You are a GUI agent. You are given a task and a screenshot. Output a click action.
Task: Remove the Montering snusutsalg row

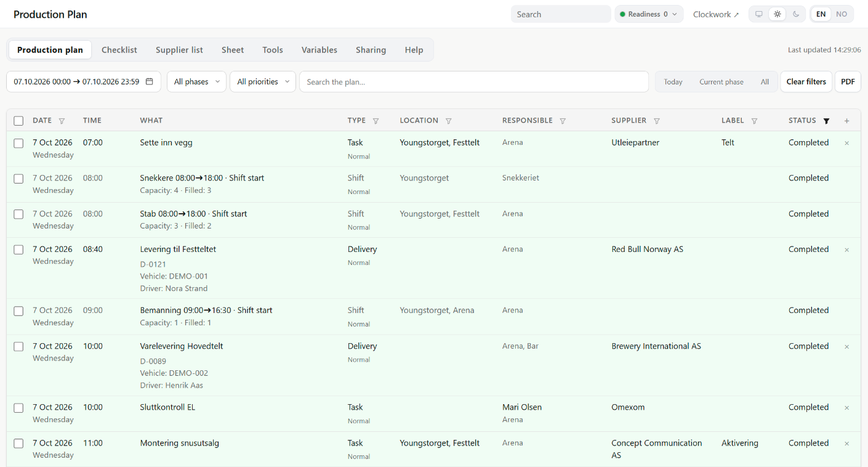846,443
